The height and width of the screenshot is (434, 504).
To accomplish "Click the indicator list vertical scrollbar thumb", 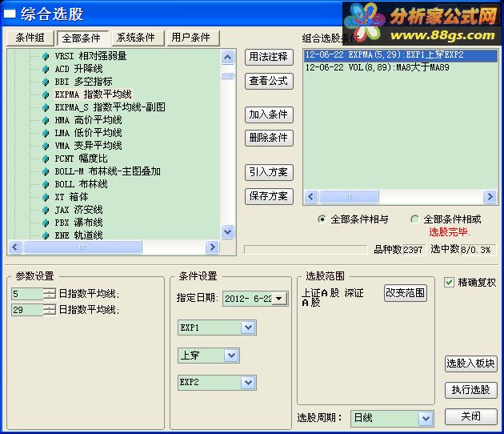I will pyautogui.click(x=227, y=75).
